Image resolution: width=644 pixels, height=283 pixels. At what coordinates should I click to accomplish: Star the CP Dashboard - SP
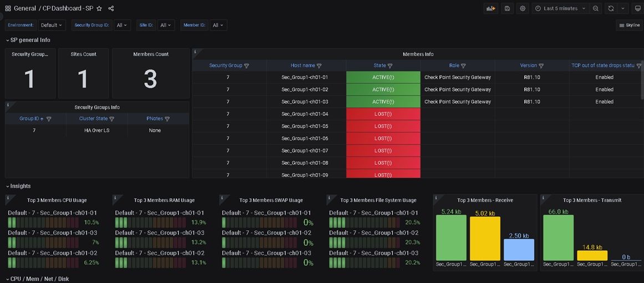tap(99, 8)
